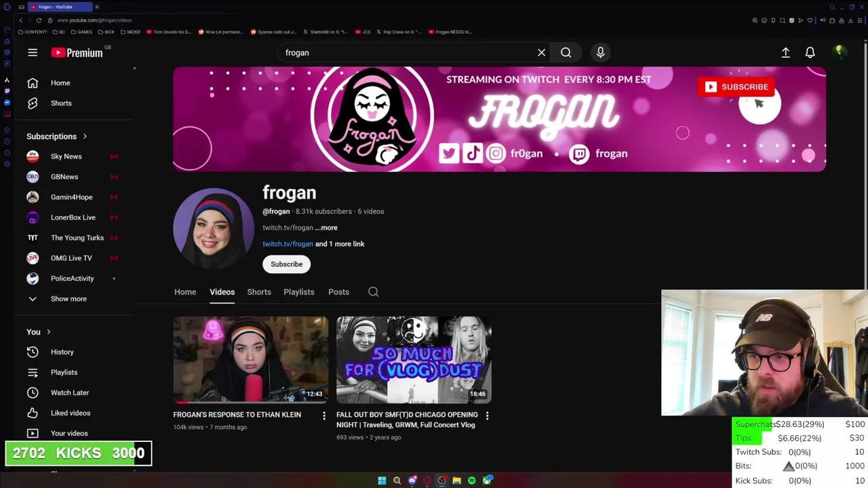
Task: Open the BC bookmarks folder
Action: [59, 32]
